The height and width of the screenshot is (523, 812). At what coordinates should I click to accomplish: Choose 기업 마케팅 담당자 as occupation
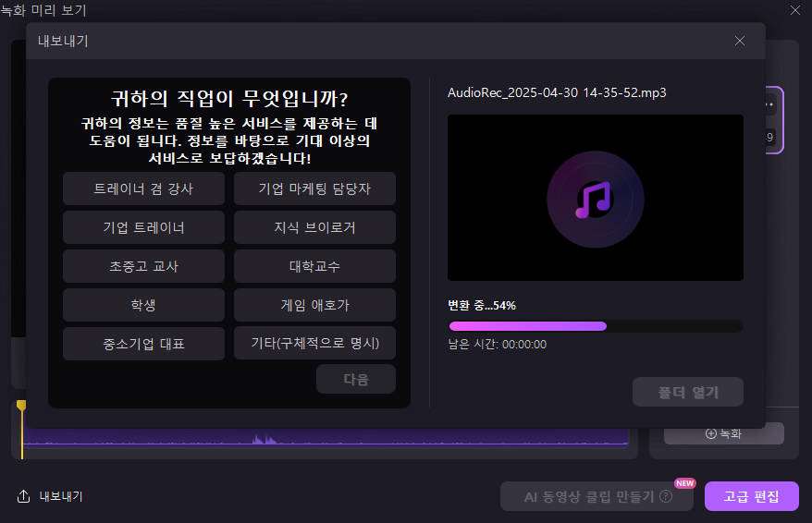point(314,189)
